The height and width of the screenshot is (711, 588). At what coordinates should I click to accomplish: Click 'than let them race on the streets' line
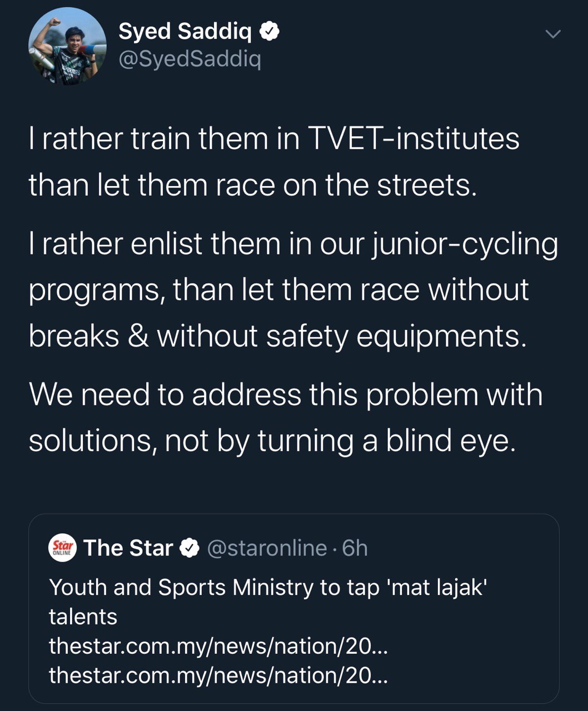click(x=252, y=185)
